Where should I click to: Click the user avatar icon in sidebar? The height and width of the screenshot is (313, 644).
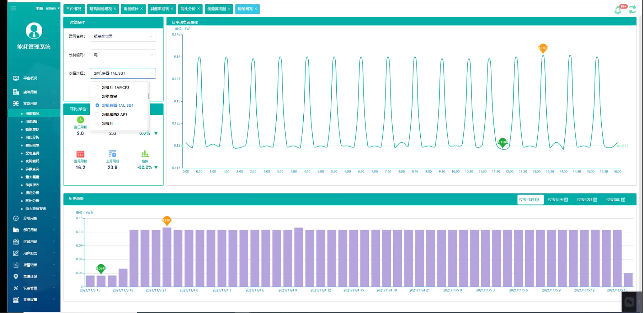[34, 31]
